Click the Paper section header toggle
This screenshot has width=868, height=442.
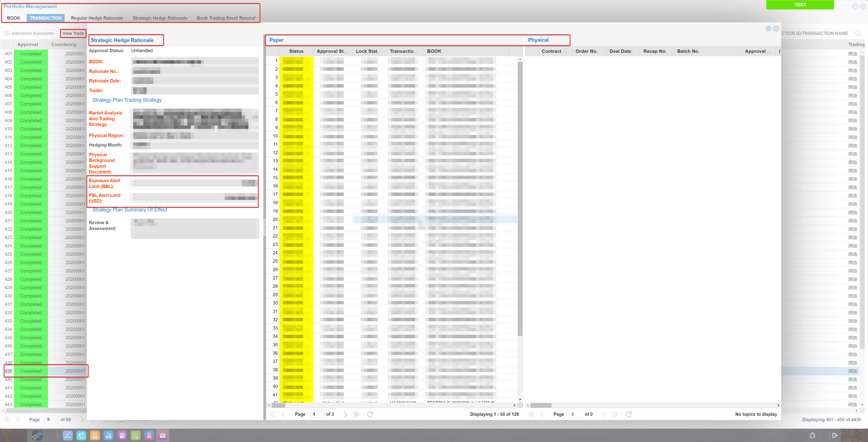pos(276,40)
